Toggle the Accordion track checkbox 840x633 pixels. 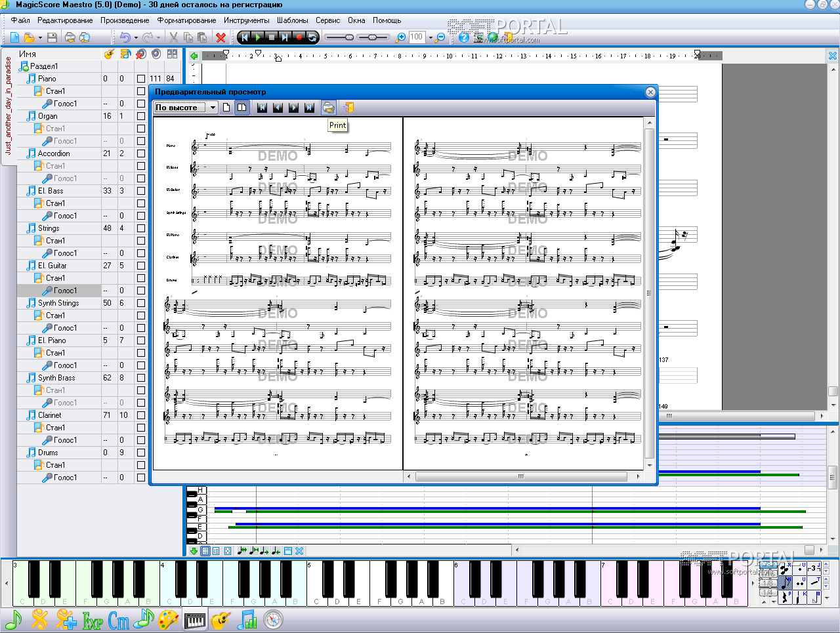coord(141,153)
